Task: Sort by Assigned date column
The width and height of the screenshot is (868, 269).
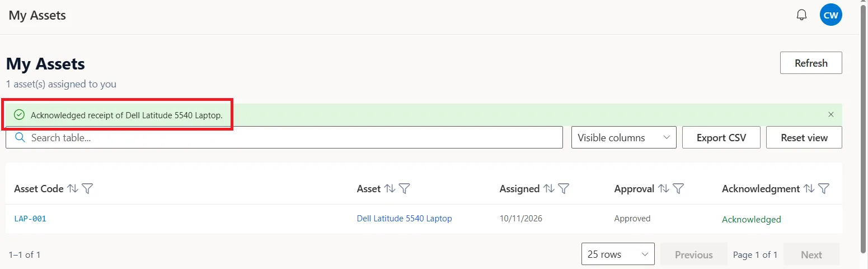Action: pos(549,189)
